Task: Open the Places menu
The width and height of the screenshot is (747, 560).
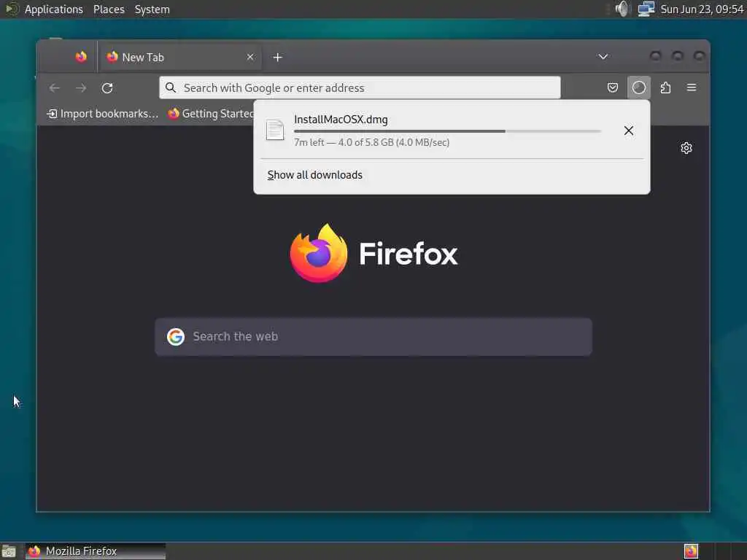Action: coord(109,9)
